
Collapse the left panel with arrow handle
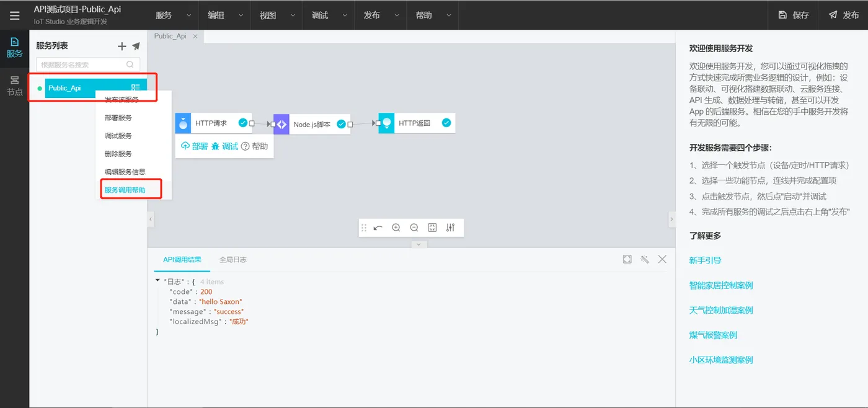click(x=151, y=220)
